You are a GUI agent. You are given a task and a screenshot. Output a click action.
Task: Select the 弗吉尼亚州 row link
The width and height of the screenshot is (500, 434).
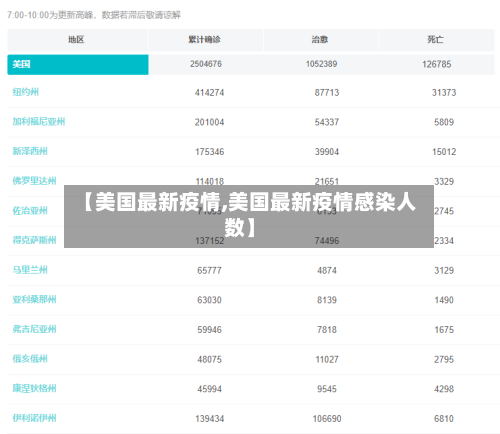(34, 329)
